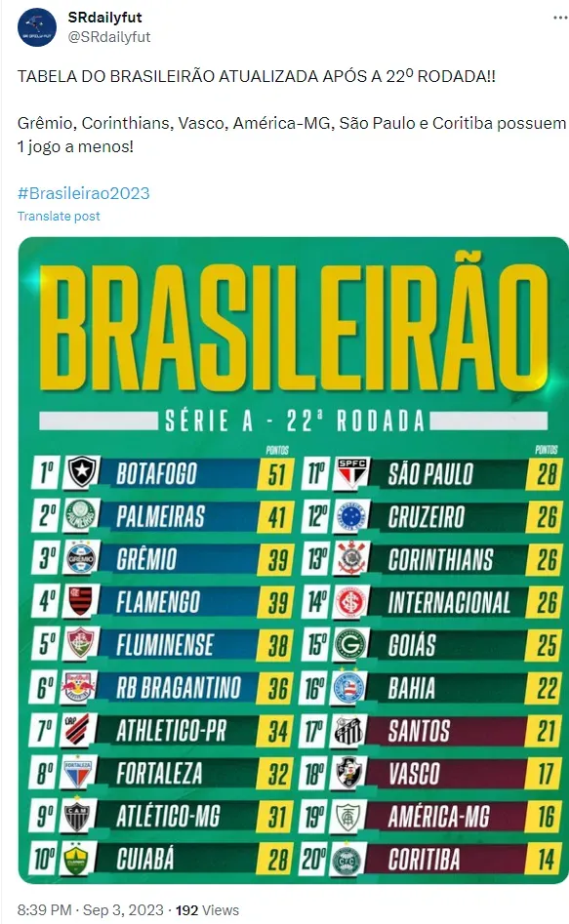Click the 192 Views count
This screenshot has width=569, height=924.
tap(207, 910)
